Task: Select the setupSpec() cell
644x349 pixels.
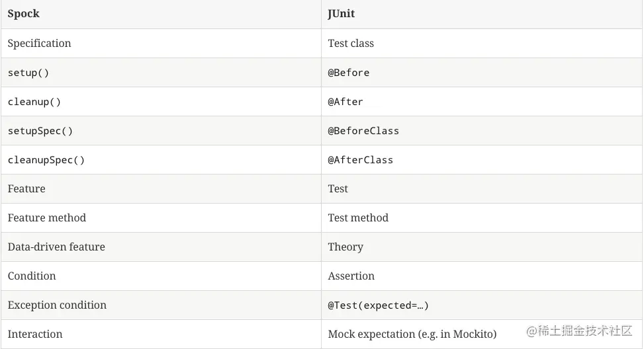Action: click(40, 131)
